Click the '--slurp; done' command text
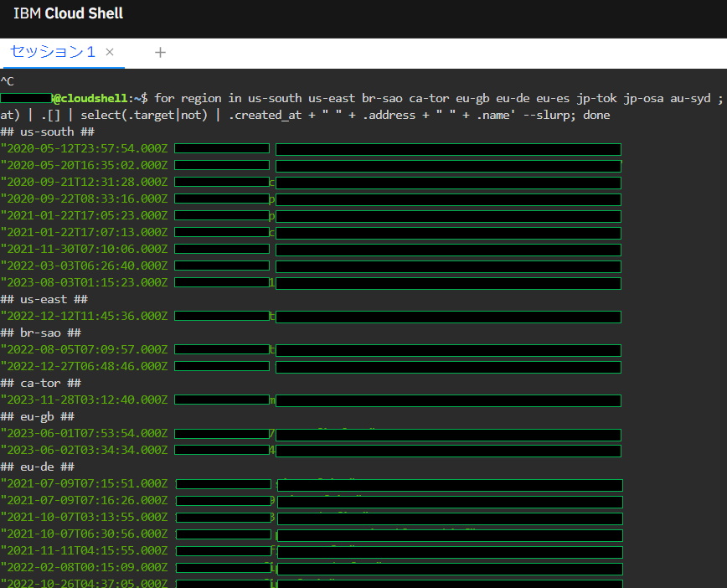The image size is (727, 588). (x=566, y=115)
